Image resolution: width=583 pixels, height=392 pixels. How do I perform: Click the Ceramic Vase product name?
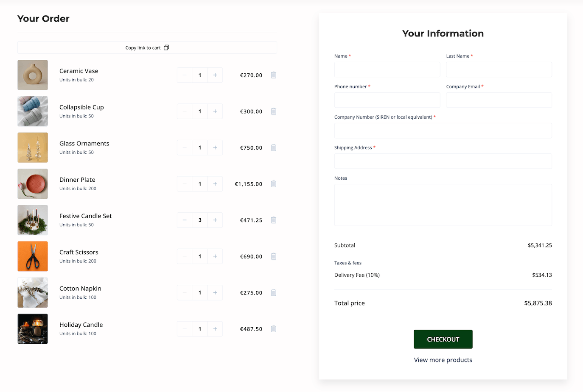point(79,71)
